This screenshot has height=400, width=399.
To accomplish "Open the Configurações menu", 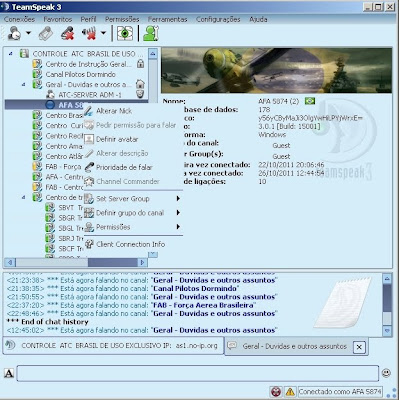I will point(218,19).
